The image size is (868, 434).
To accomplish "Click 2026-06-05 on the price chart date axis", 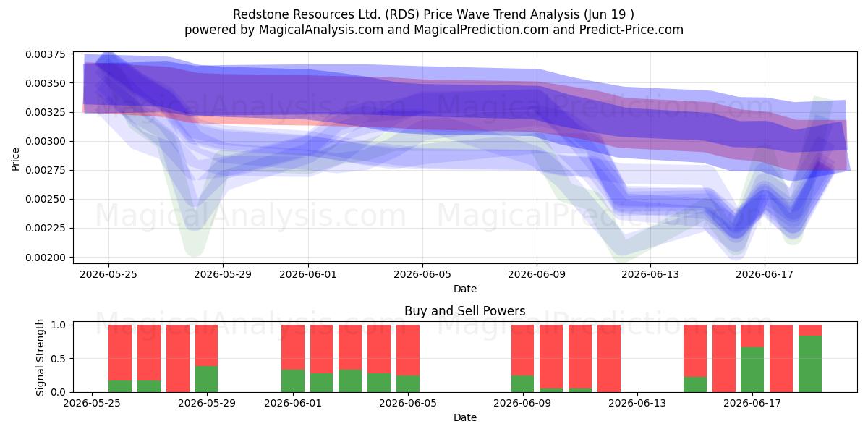I will tap(422, 274).
